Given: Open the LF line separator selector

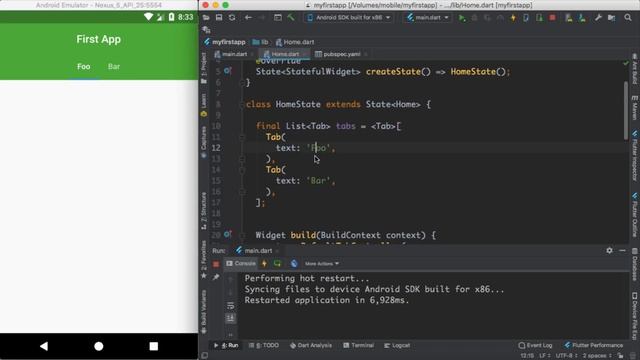Looking at the screenshot, I should click(544, 356).
